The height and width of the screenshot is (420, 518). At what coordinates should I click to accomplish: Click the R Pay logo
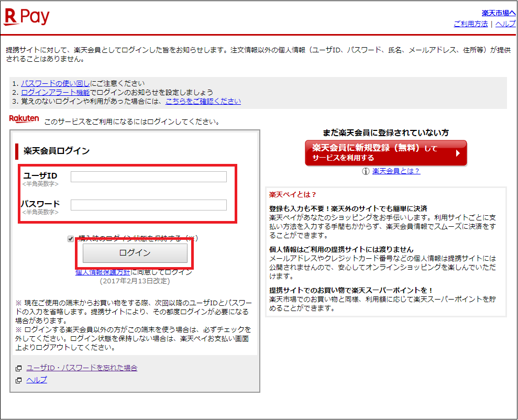26,17
